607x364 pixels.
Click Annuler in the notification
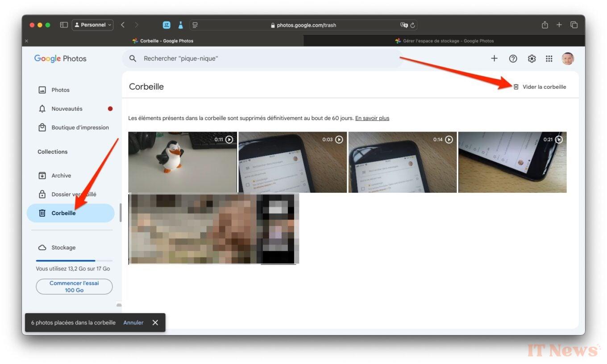[x=133, y=323]
